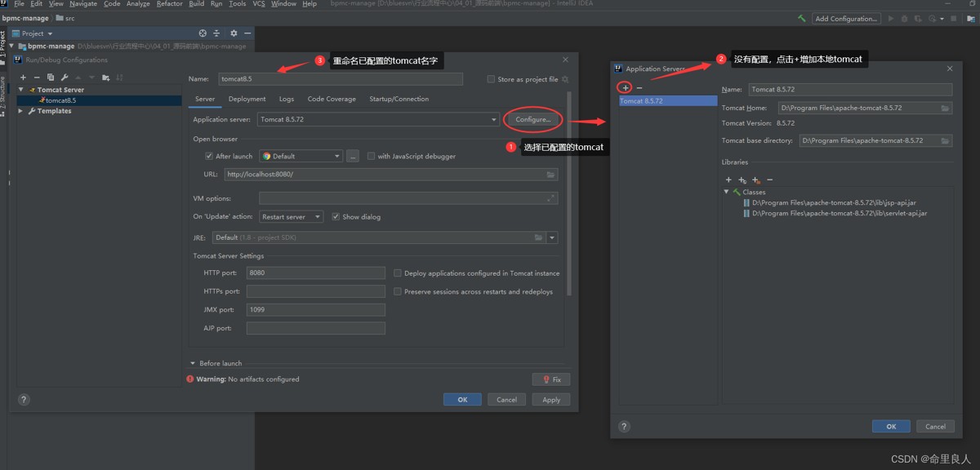980x470 pixels.
Task: Enable with JavaScript debugger checkbox
Action: point(372,156)
